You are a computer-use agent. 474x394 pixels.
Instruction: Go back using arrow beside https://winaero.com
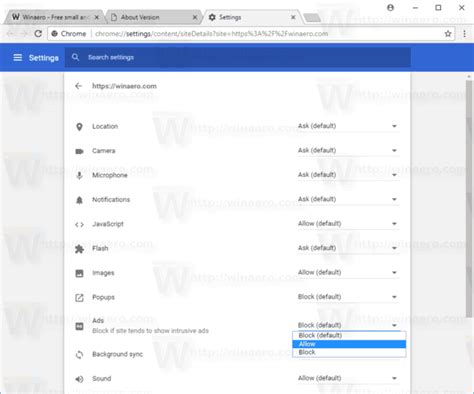(x=78, y=86)
